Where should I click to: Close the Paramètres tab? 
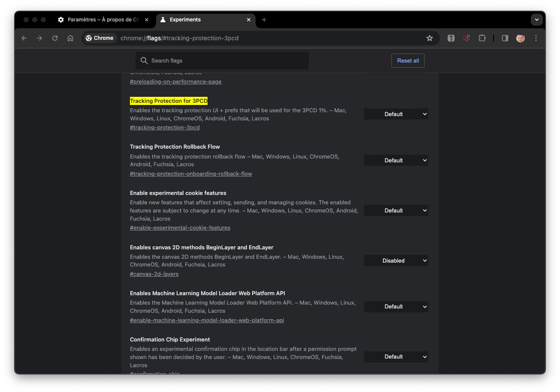[x=147, y=20]
